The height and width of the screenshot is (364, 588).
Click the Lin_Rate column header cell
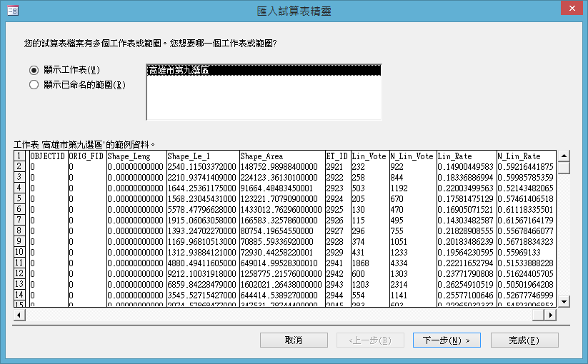[465, 156]
